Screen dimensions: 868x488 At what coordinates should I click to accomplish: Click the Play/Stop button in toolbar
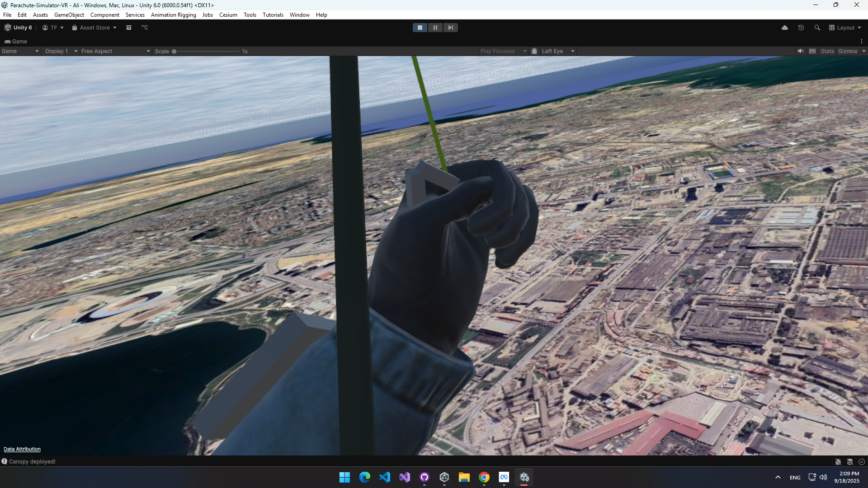(420, 28)
